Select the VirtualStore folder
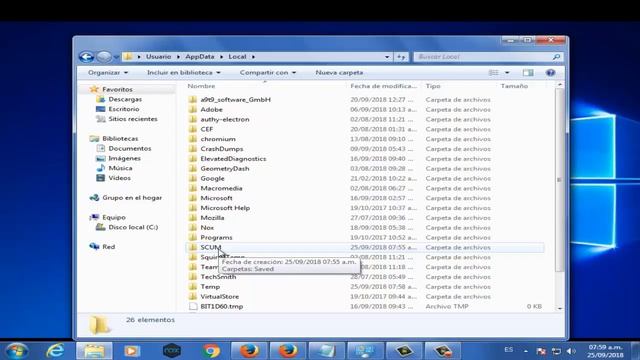The width and height of the screenshot is (640, 360). coord(220,296)
